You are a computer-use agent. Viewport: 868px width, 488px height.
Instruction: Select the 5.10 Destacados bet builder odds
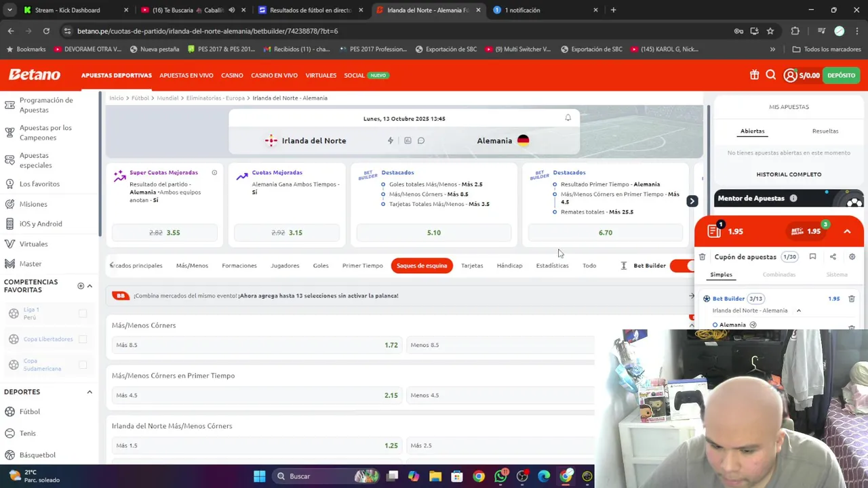[434, 232]
